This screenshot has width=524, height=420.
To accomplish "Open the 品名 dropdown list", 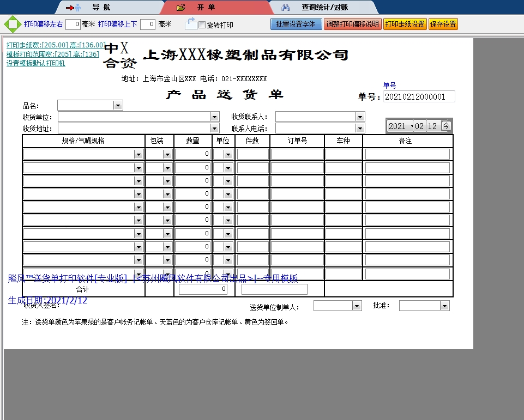I will pyautogui.click(x=118, y=105).
